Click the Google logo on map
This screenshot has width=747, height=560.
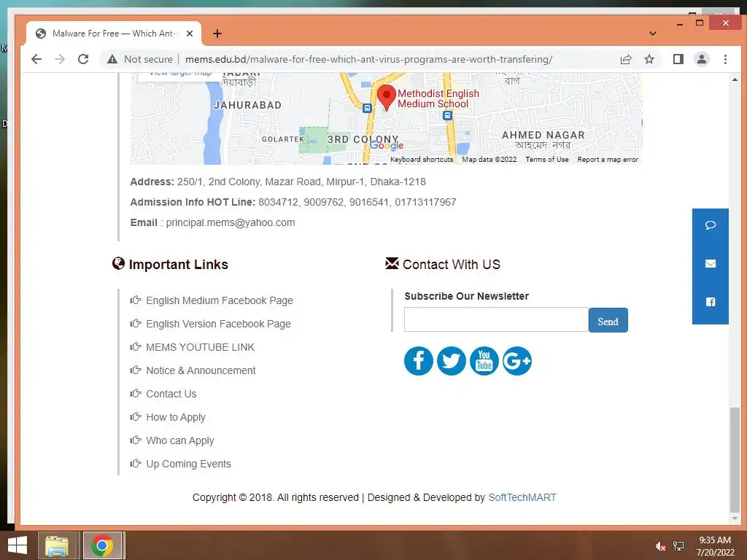click(x=387, y=145)
